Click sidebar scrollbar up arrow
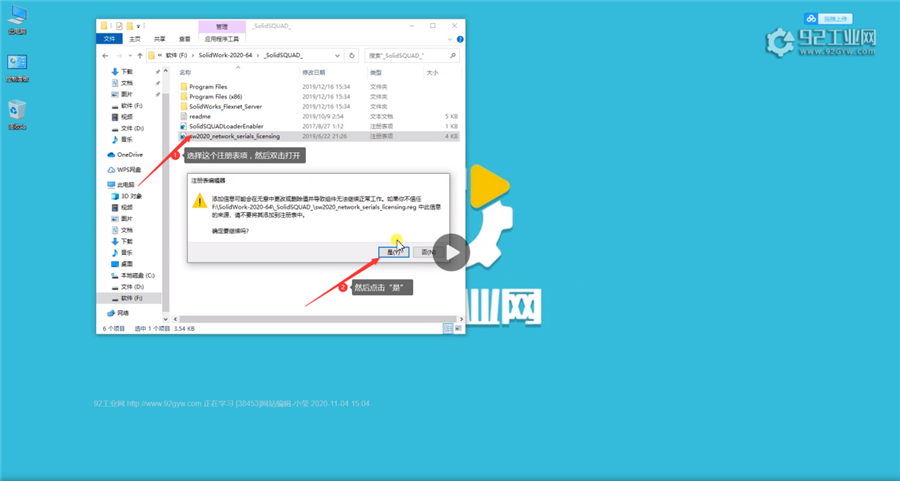This screenshot has width=900, height=481. 166,71
